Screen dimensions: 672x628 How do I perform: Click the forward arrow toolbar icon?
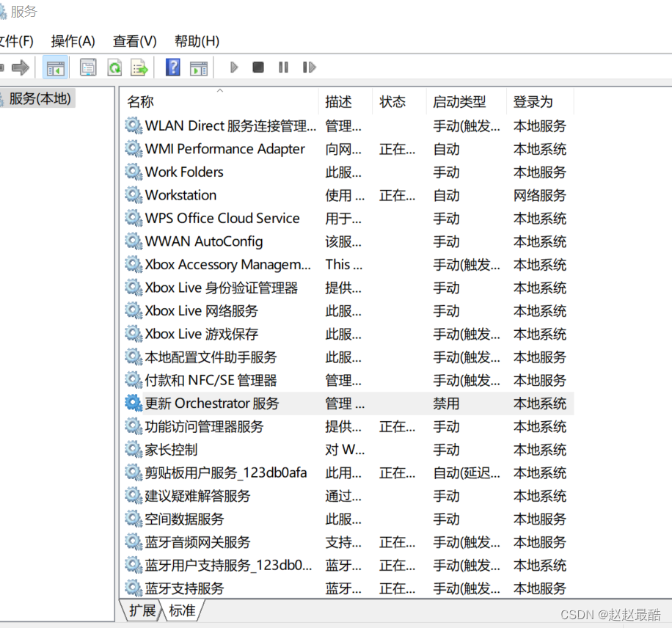point(20,67)
